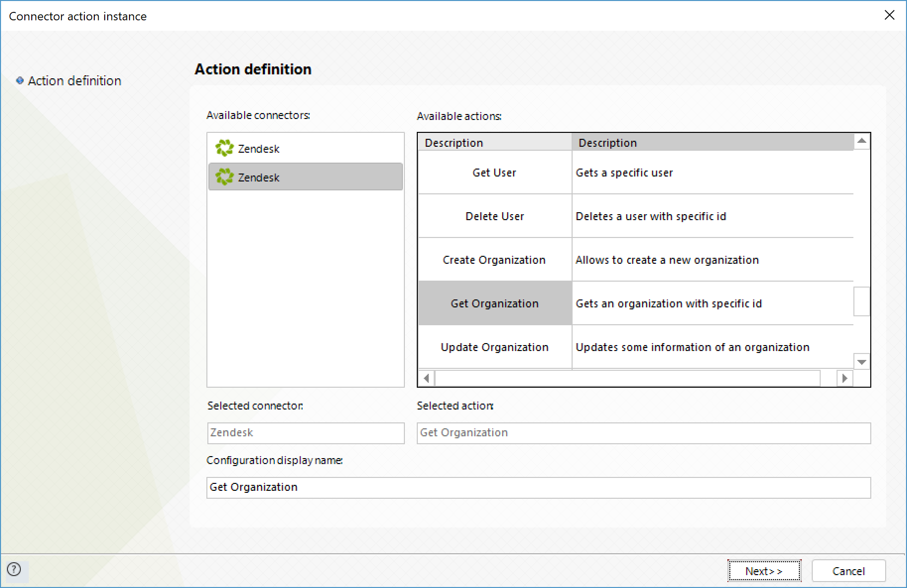
Task: Click 'Updates some information of an organization' cell
Action: tap(713, 347)
